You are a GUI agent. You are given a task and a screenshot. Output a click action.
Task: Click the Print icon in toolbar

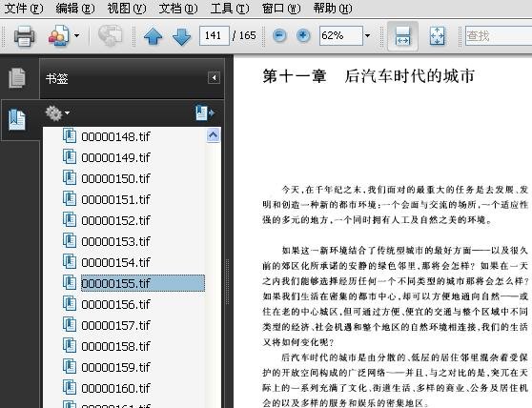click(x=24, y=35)
